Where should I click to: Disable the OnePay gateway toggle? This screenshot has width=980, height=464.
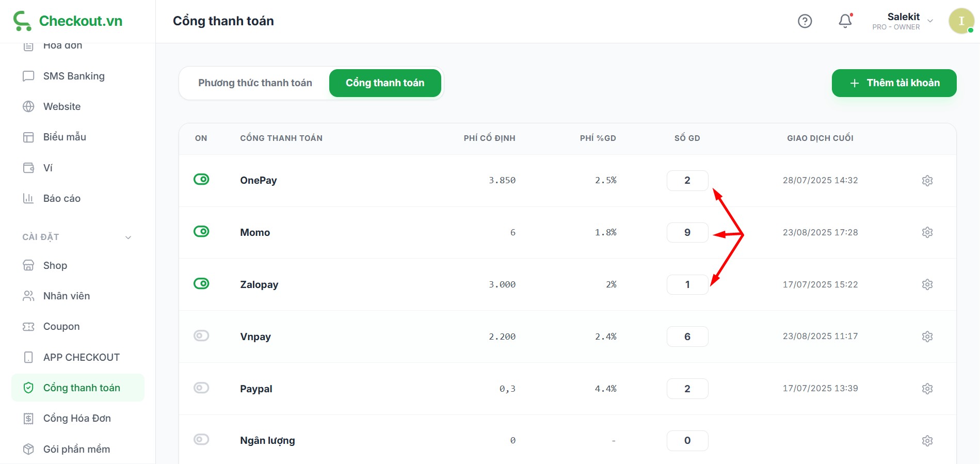tap(201, 180)
